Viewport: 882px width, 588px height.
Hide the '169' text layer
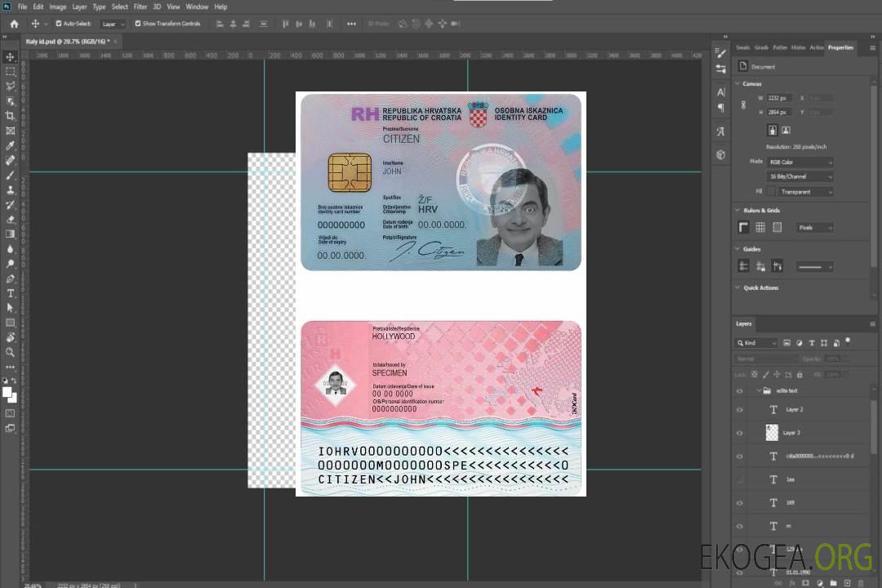tap(740, 502)
